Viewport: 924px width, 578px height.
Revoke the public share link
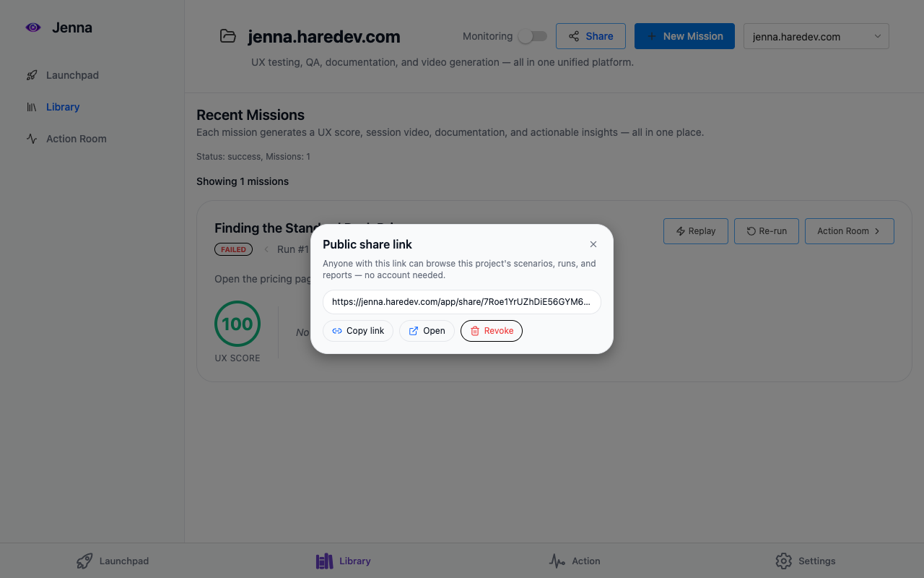pyautogui.click(x=492, y=331)
